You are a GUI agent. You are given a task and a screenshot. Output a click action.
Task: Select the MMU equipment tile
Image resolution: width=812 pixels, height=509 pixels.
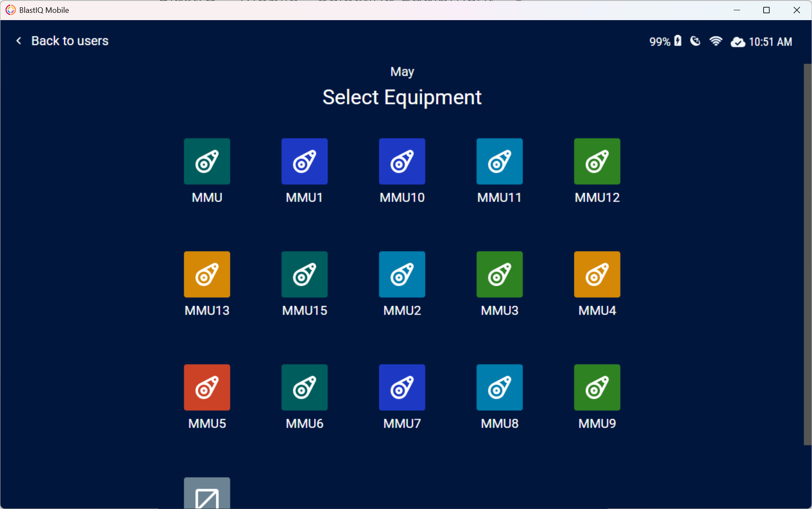207,161
